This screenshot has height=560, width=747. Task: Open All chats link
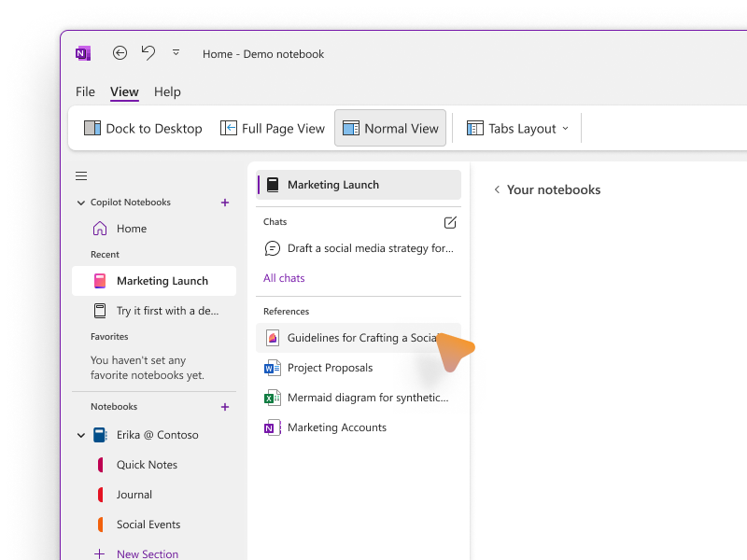(x=284, y=277)
